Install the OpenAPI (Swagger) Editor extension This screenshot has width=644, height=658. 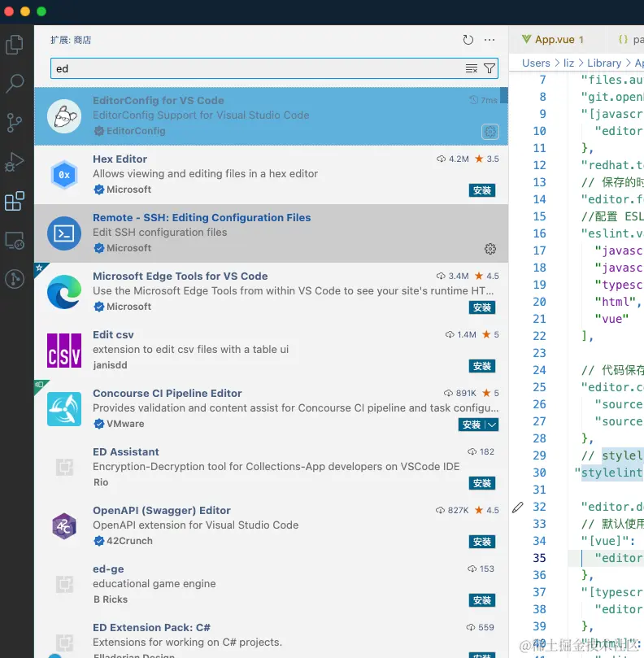pyautogui.click(x=482, y=542)
